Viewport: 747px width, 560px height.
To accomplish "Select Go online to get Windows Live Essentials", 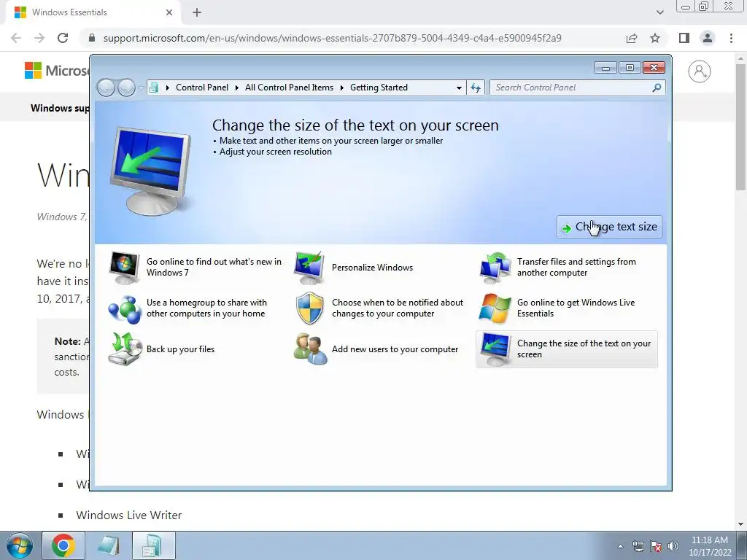I will [567, 308].
